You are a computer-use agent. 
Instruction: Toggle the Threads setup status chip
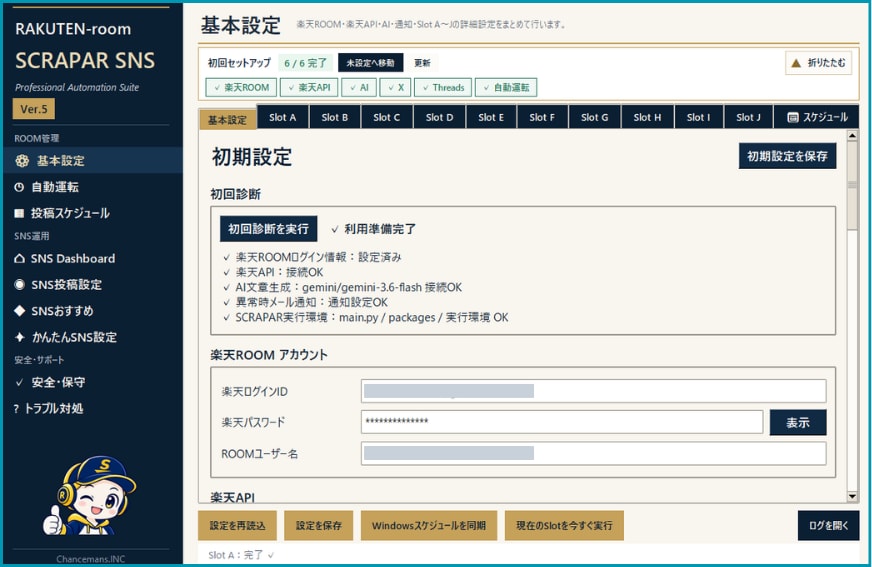(x=443, y=87)
